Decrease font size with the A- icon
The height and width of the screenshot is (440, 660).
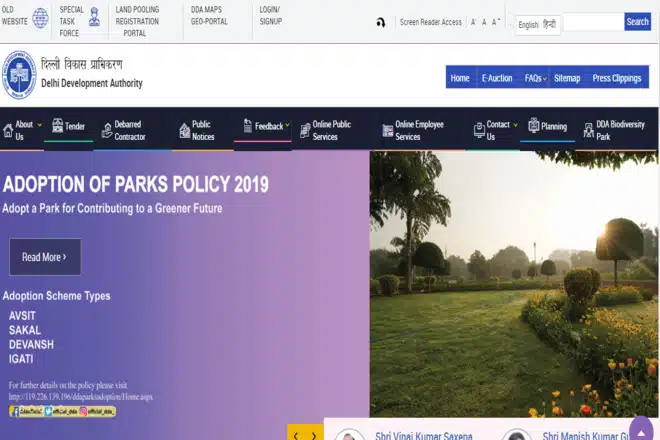tap(474, 22)
